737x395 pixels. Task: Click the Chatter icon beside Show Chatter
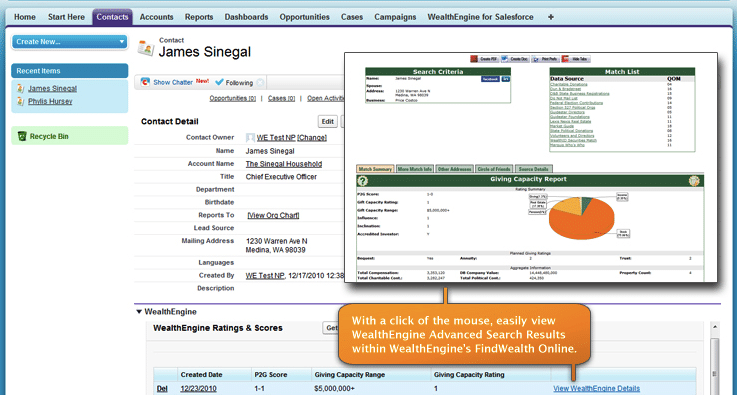(x=145, y=82)
